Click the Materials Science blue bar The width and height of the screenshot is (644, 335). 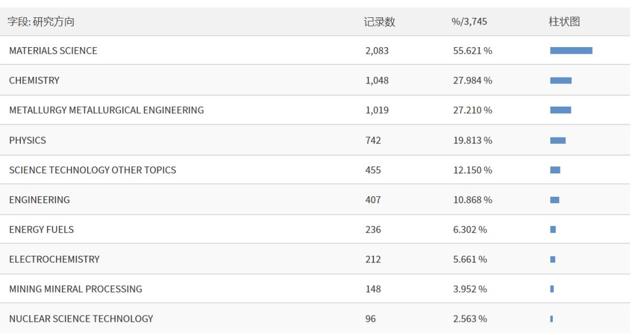(x=571, y=51)
